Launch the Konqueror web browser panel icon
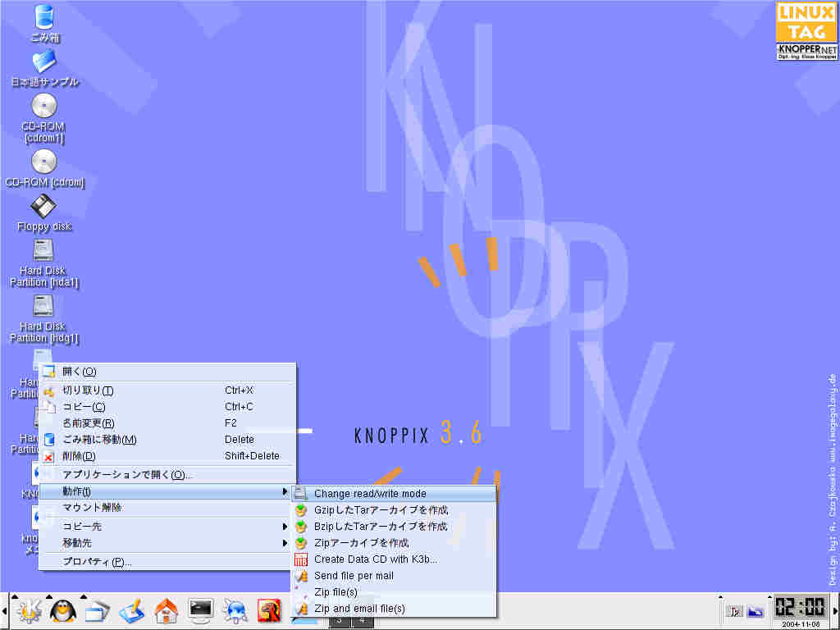This screenshot has height=630, width=840. (x=235, y=611)
